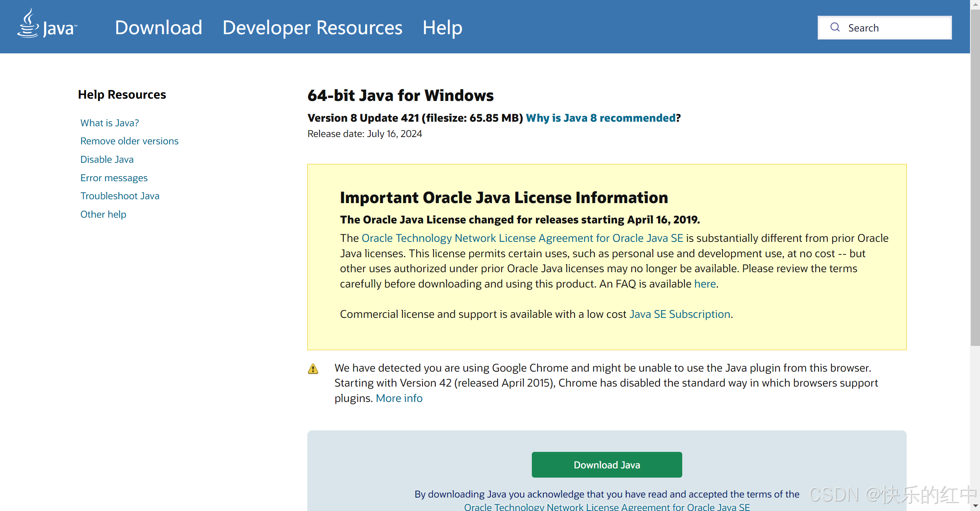Open 'Remove older versions' link
Screen dimensions: 980x511
point(129,141)
